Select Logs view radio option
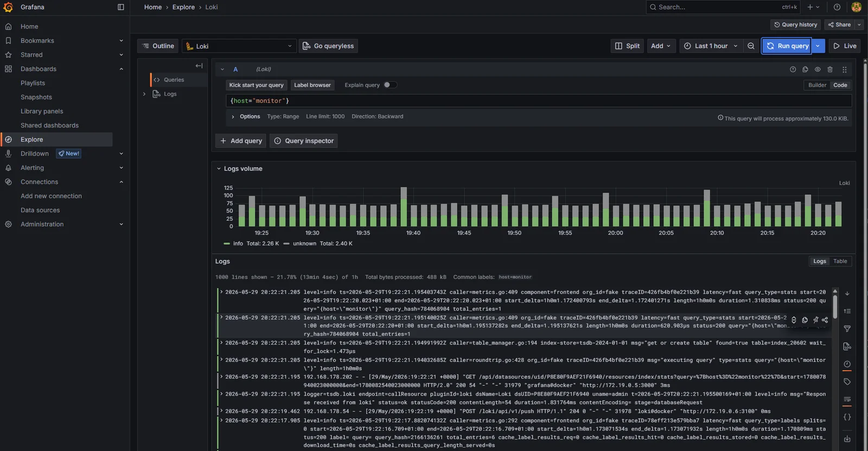This screenshot has width=868, height=451. pos(819,261)
